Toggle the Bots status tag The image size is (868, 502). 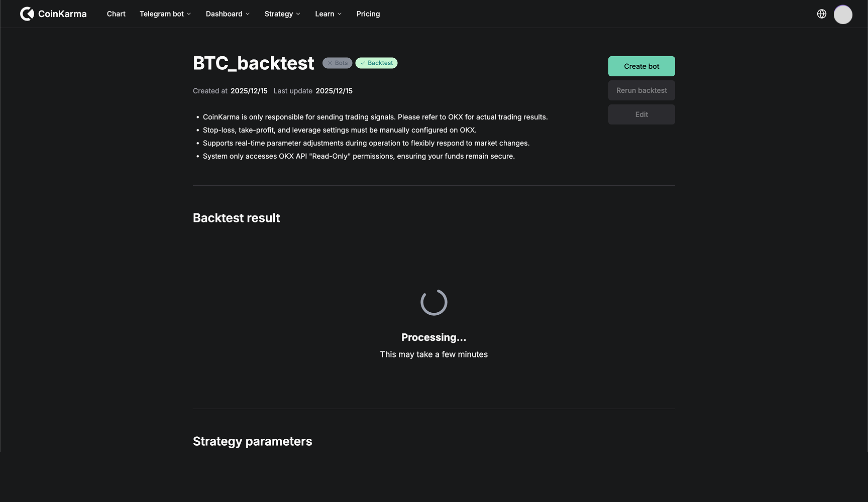[x=337, y=63]
